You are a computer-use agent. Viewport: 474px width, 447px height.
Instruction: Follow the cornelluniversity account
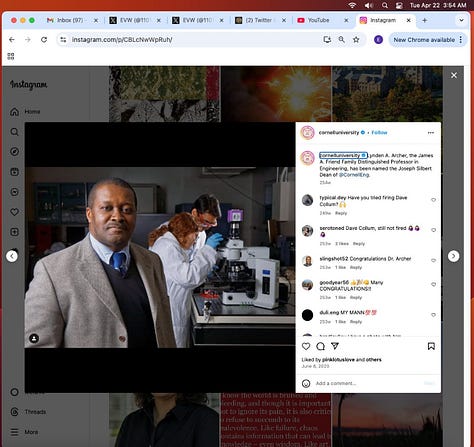[x=379, y=133]
